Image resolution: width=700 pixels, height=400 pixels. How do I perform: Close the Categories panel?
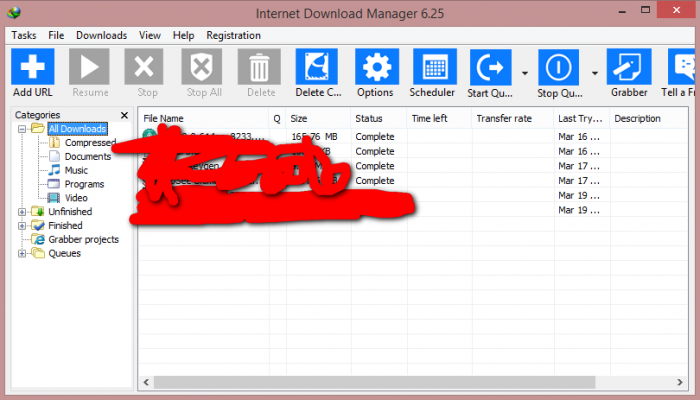click(x=125, y=115)
